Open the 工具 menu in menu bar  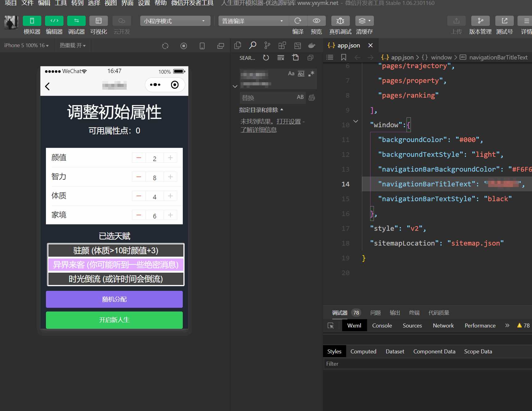coord(60,3)
